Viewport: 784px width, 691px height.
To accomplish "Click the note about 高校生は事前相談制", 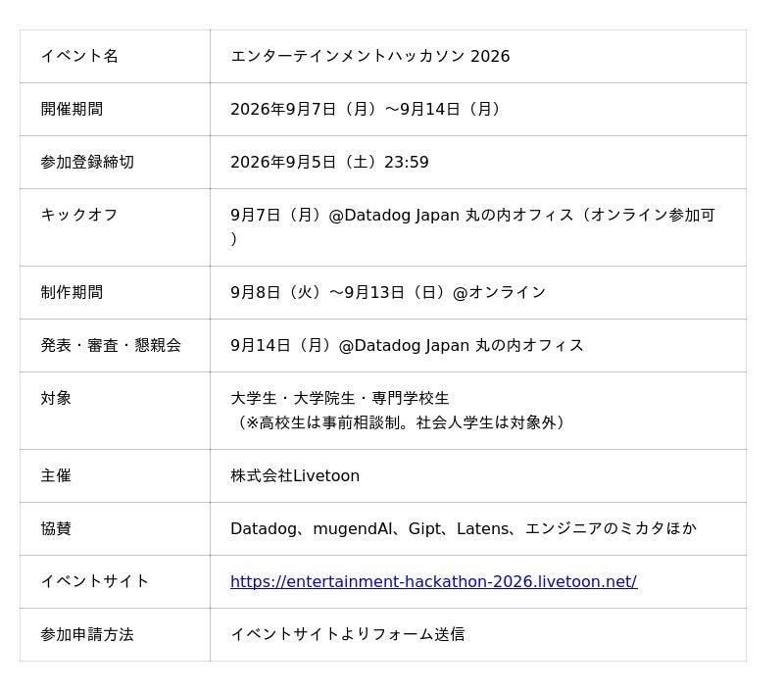I will coord(398,422).
